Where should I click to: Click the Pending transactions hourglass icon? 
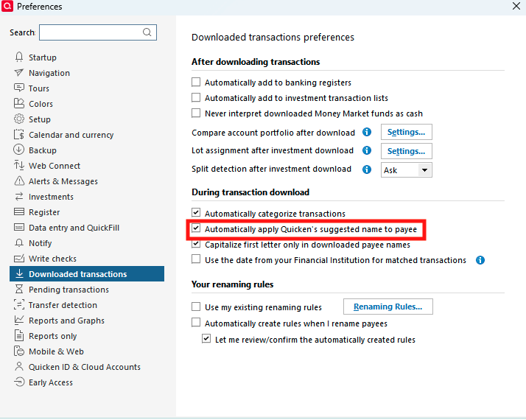[x=19, y=289]
